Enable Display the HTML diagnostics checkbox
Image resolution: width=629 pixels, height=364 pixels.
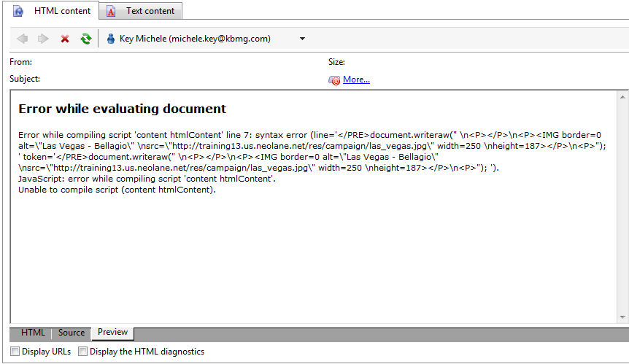coord(82,352)
